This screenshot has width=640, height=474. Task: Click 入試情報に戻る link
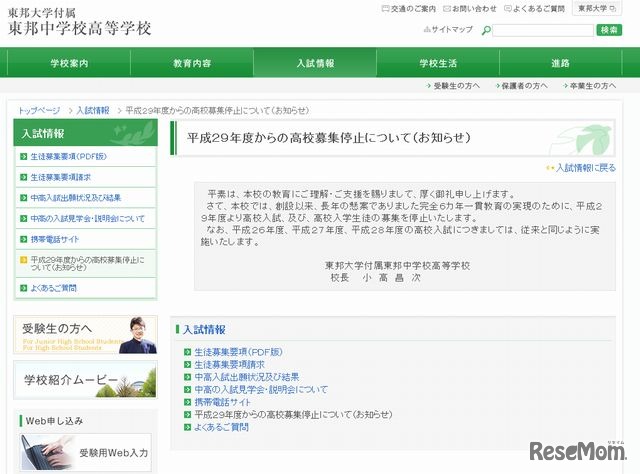click(581, 168)
